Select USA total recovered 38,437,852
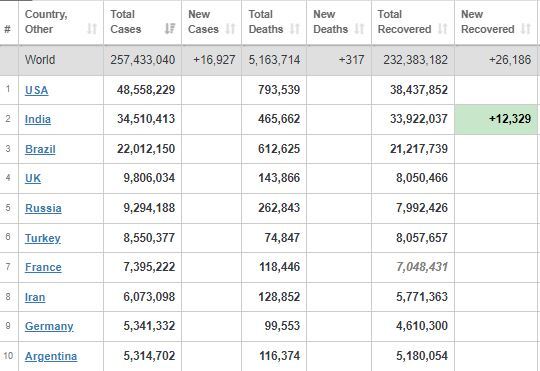 pyautogui.click(x=419, y=90)
